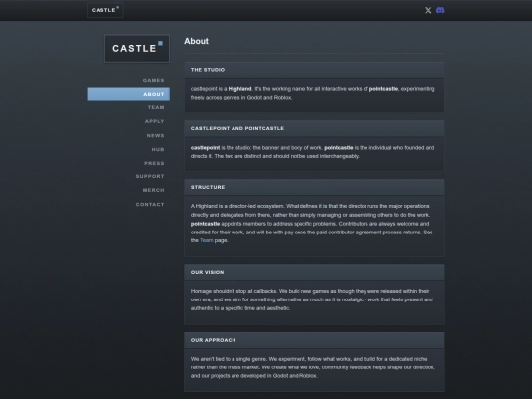Click the OUR VISION section header
Screen dimensions: 532x399
tap(314, 273)
